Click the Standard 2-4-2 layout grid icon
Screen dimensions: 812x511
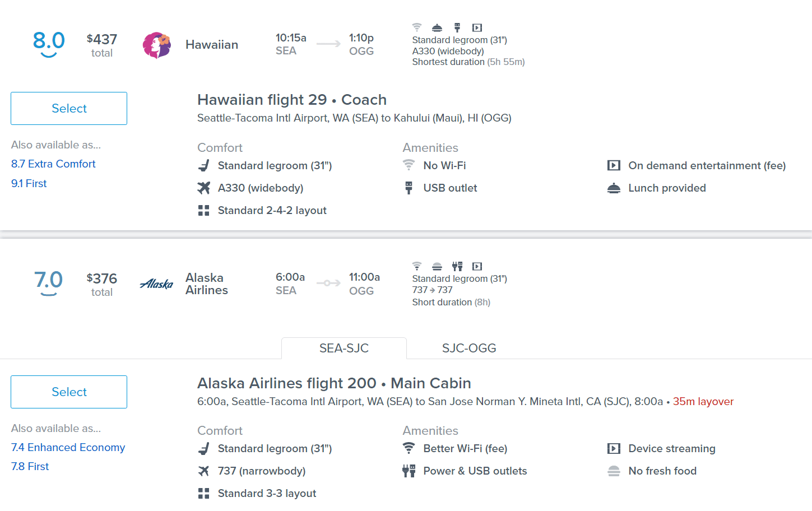(x=204, y=211)
